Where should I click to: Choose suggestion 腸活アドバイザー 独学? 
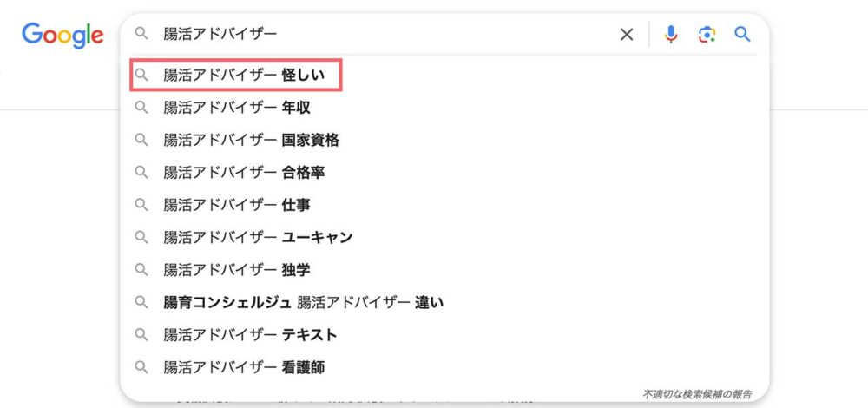point(444,270)
